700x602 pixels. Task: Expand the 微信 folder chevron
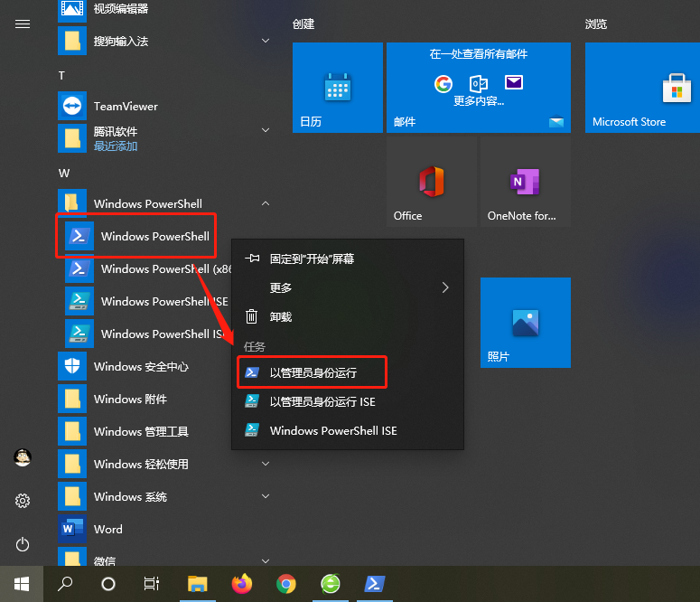(266, 561)
